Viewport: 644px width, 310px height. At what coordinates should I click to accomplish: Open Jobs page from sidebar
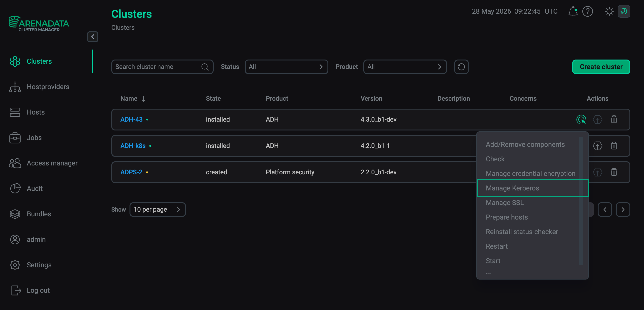click(x=25, y=138)
